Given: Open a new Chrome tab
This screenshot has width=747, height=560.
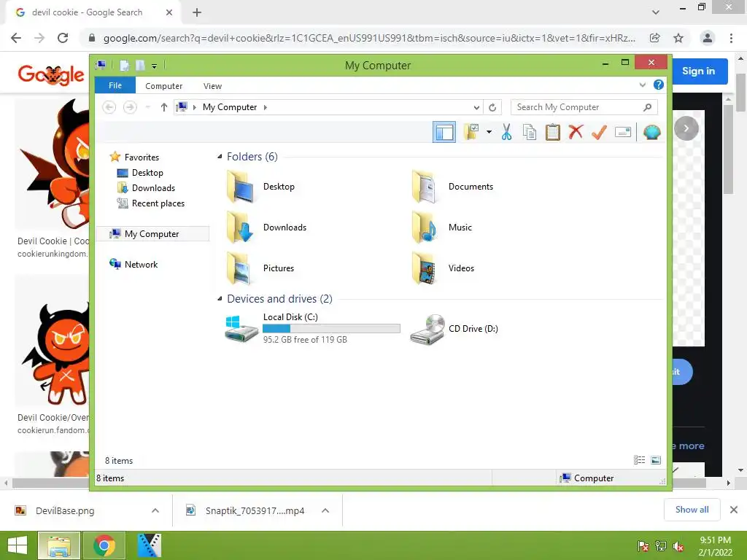Looking at the screenshot, I should click(x=197, y=12).
